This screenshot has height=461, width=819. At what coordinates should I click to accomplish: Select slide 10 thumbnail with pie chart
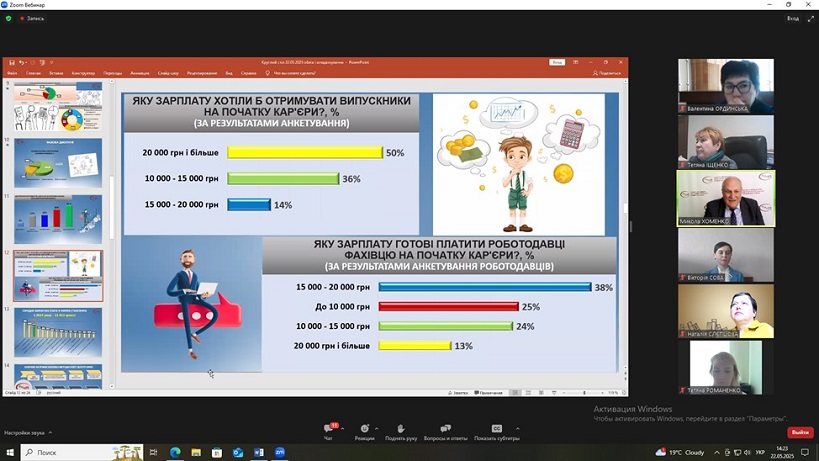click(58, 162)
